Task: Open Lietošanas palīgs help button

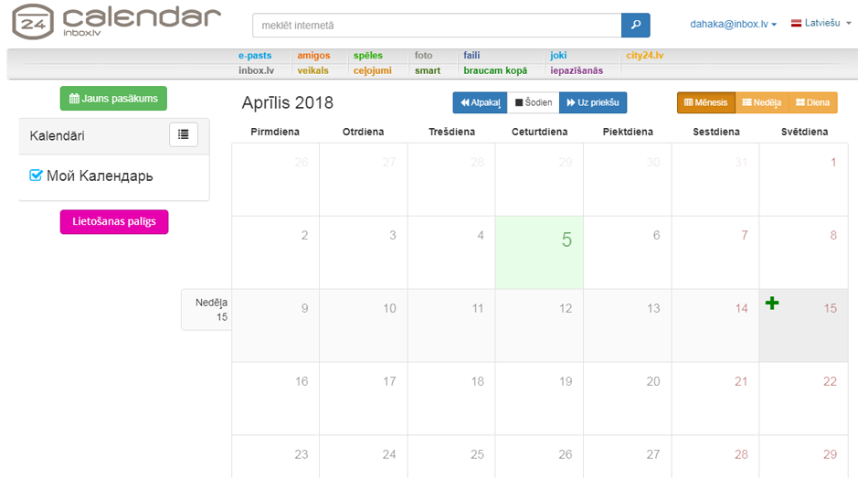Action: 114,221
